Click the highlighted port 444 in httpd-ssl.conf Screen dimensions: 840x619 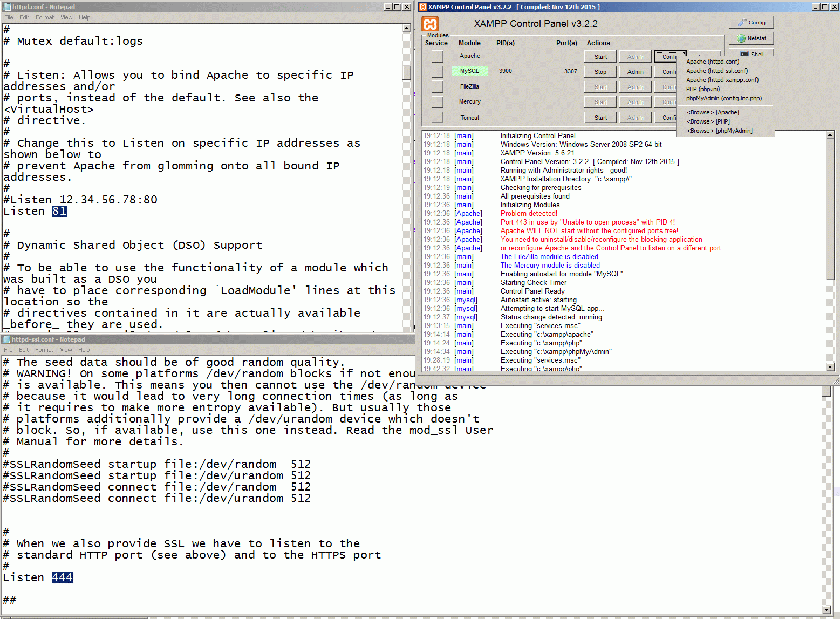(x=62, y=577)
